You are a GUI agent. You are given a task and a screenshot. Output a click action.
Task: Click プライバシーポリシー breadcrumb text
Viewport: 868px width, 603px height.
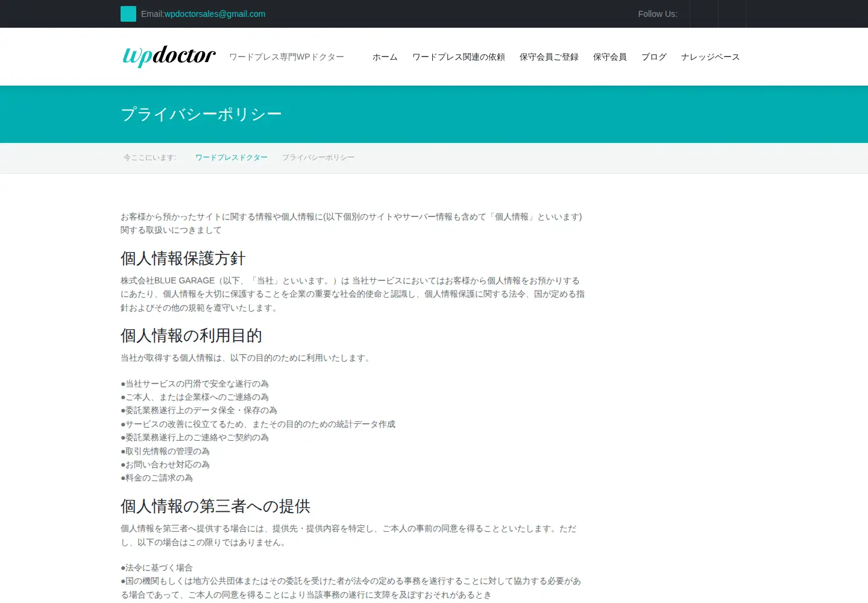[x=318, y=157]
